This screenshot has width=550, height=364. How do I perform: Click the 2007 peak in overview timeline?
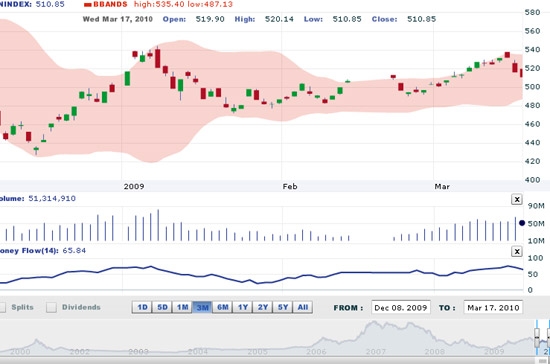pyautogui.click(x=374, y=323)
